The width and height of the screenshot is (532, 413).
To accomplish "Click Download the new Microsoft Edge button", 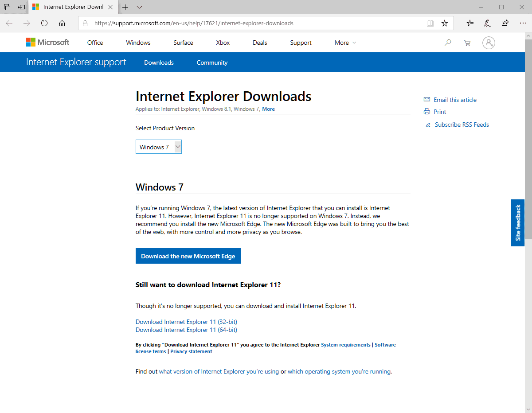I will (x=188, y=256).
